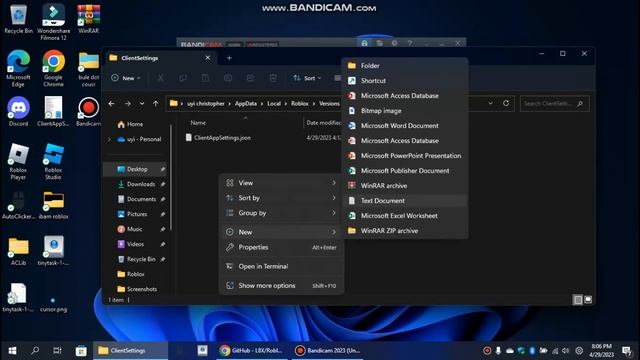
Task: Click the Delete trash icon in Explorer toolbar
Action: pos(273,78)
